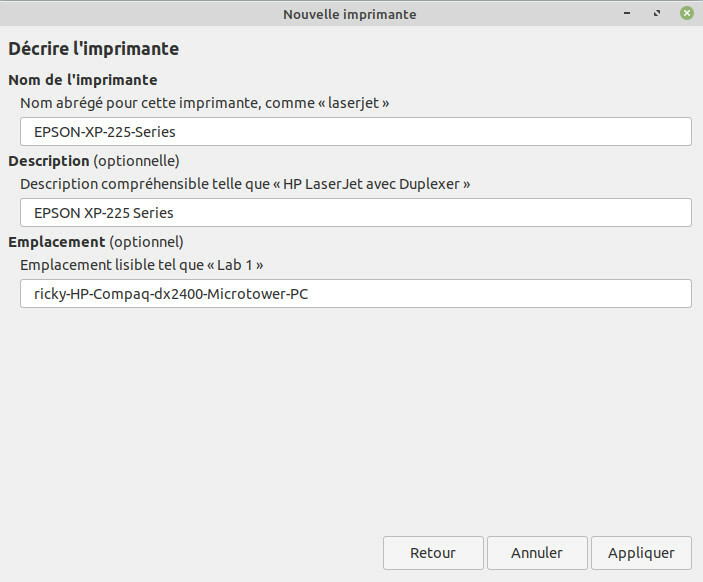
Task: Click the bold Emplacement label
Action: coord(56,241)
